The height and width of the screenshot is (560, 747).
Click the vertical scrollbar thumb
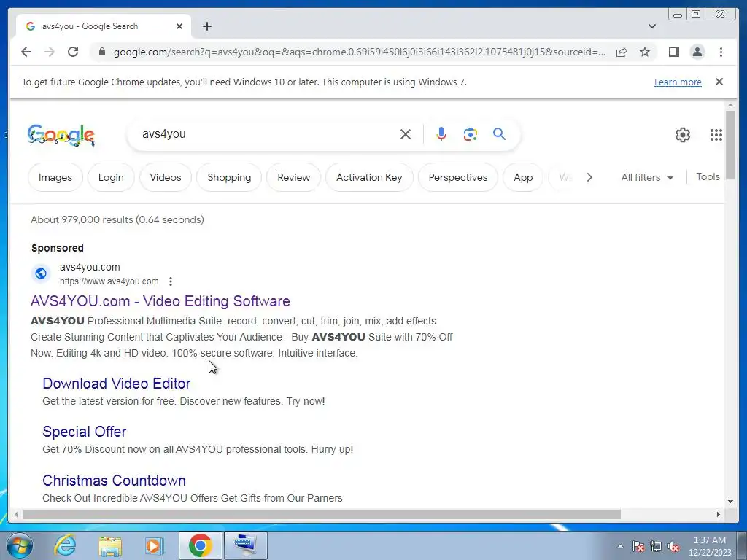[730, 144]
